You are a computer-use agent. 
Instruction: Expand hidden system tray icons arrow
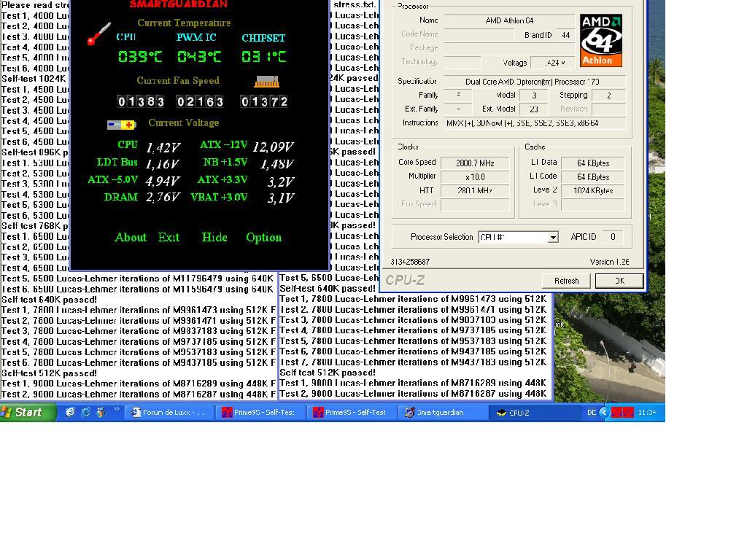pos(603,413)
